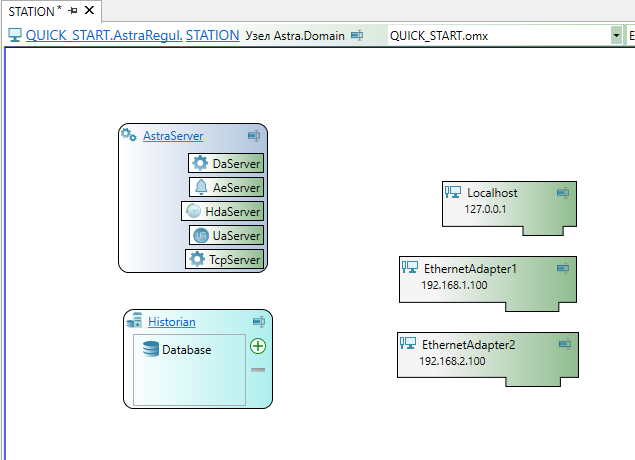The width and height of the screenshot is (635, 460).
Task: Click the rename icon on the AstraServer block
Action: coord(254,135)
